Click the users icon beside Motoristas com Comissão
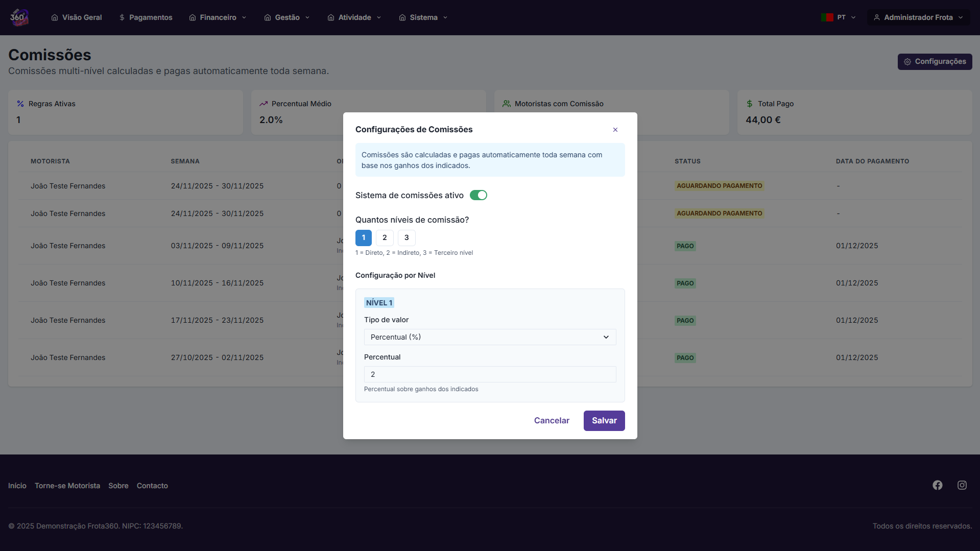The height and width of the screenshot is (551, 980). coord(506,104)
